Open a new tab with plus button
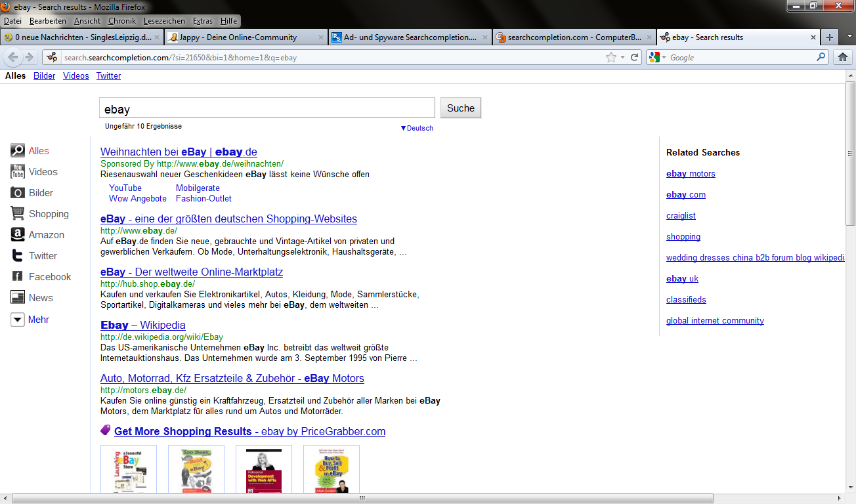The image size is (856, 504). click(830, 37)
